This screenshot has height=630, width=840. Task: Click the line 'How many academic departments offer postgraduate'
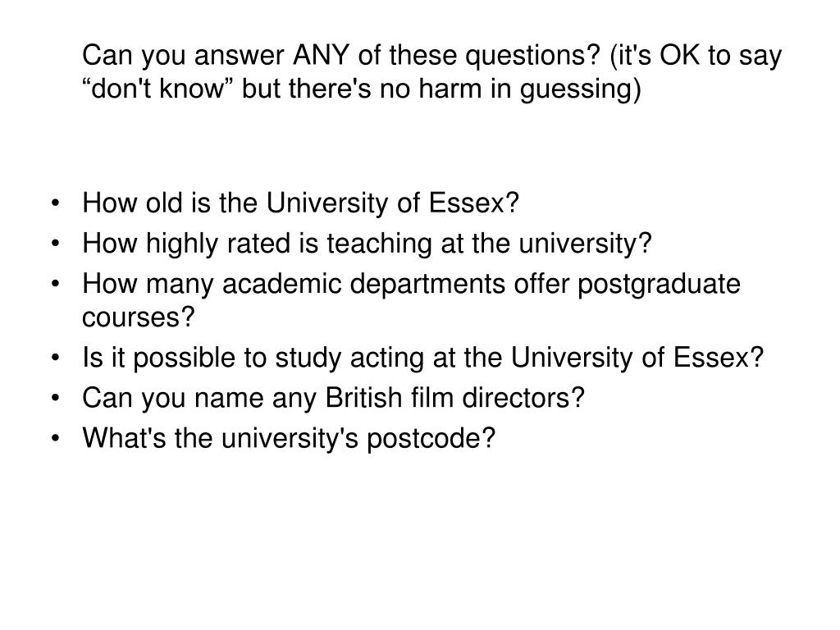(x=412, y=284)
